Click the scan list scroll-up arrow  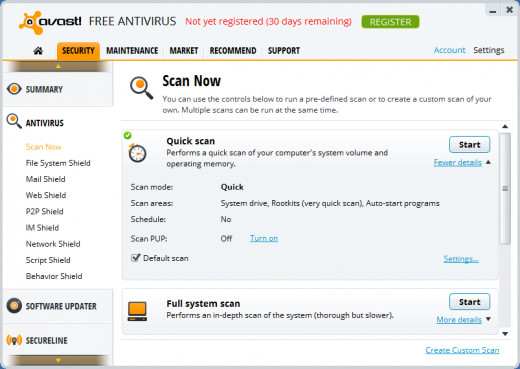click(x=505, y=126)
